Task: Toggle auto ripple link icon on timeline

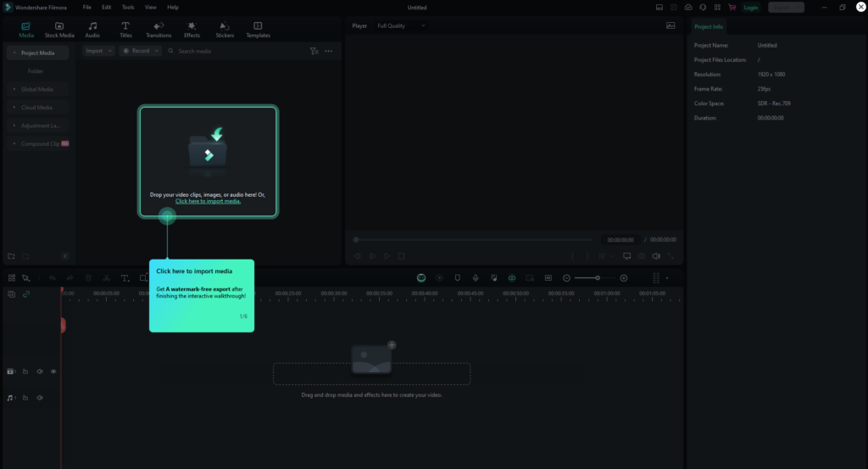Action: (26, 294)
